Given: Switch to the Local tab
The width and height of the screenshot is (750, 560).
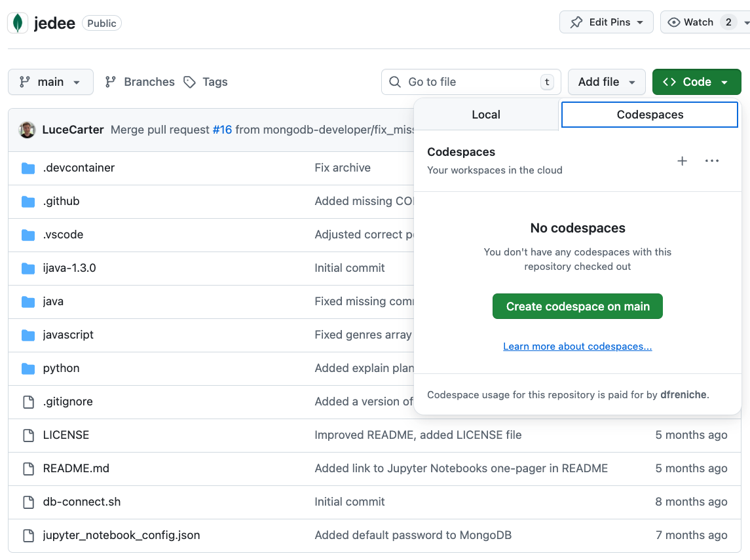Looking at the screenshot, I should pyautogui.click(x=486, y=115).
